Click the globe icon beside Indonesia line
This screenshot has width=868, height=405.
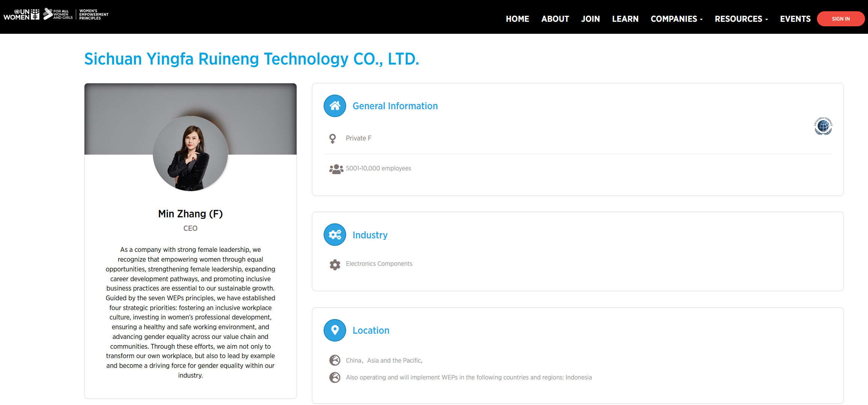tap(335, 377)
